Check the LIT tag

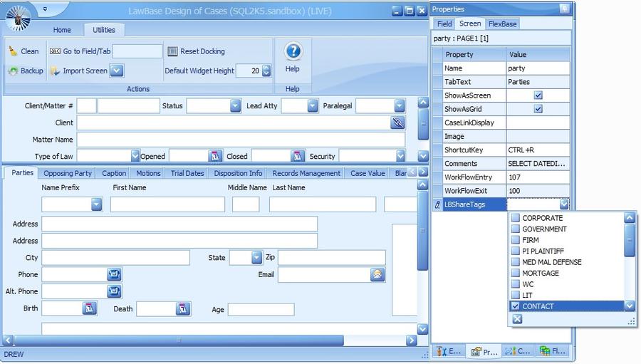coord(516,295)
